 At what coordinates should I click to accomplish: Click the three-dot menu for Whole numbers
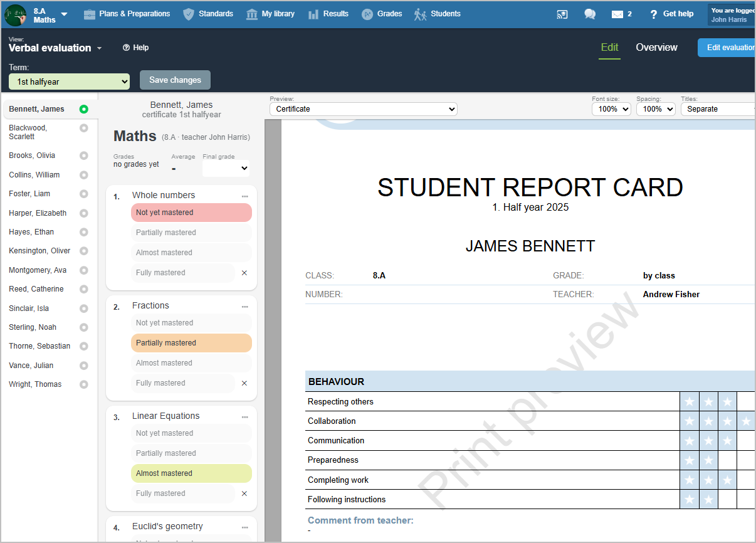[245, 196]
